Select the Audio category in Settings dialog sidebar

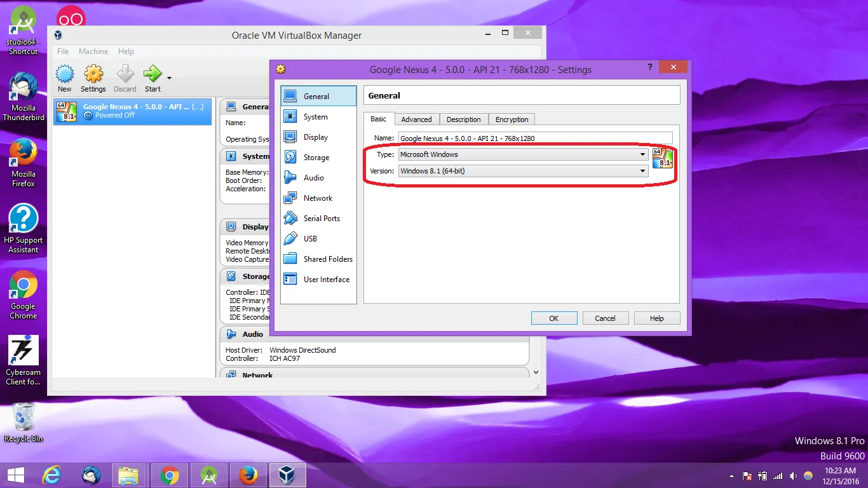[318, 177]
